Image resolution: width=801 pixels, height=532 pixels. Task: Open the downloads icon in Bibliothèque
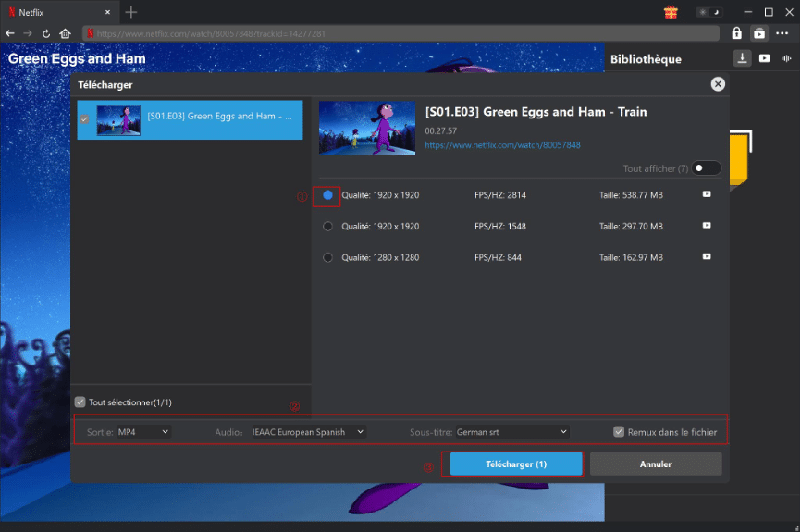(x=742, y=58)
